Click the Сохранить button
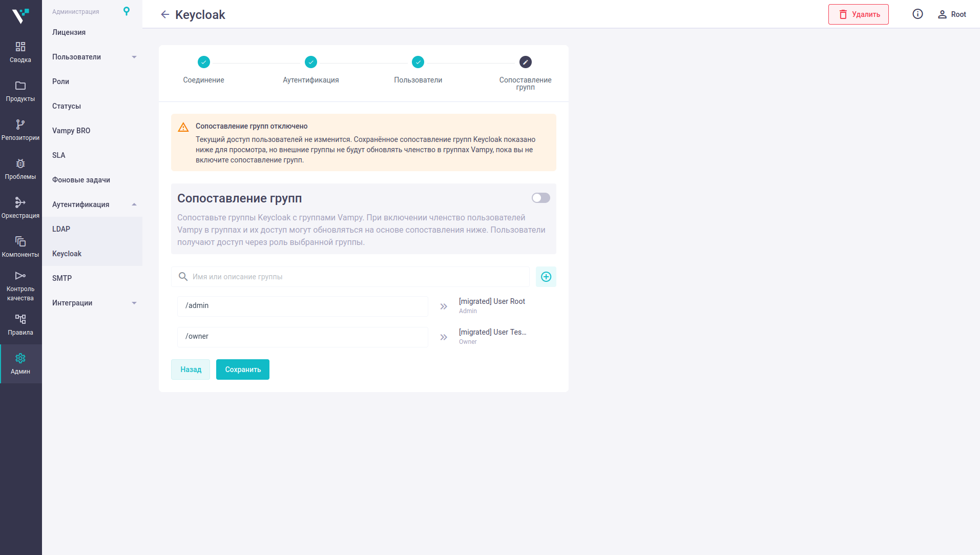Image resolution: width=980 pixels, height=555 pixels. (x=243, y=369)
